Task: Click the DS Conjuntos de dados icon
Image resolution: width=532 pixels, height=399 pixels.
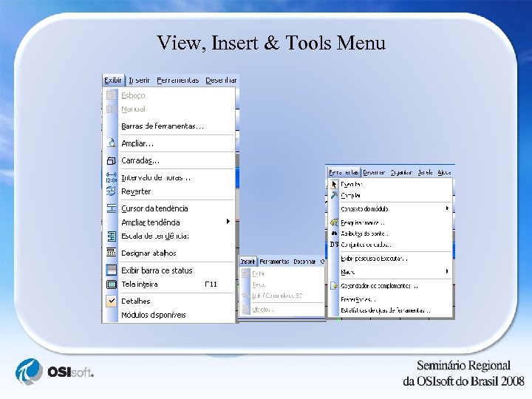Action: [x=334, y=245]
